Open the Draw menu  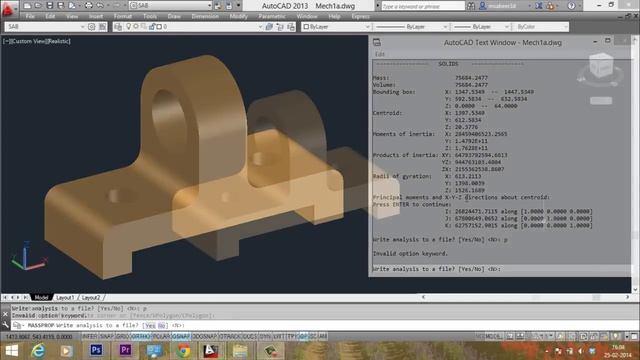tap(174, 16)
